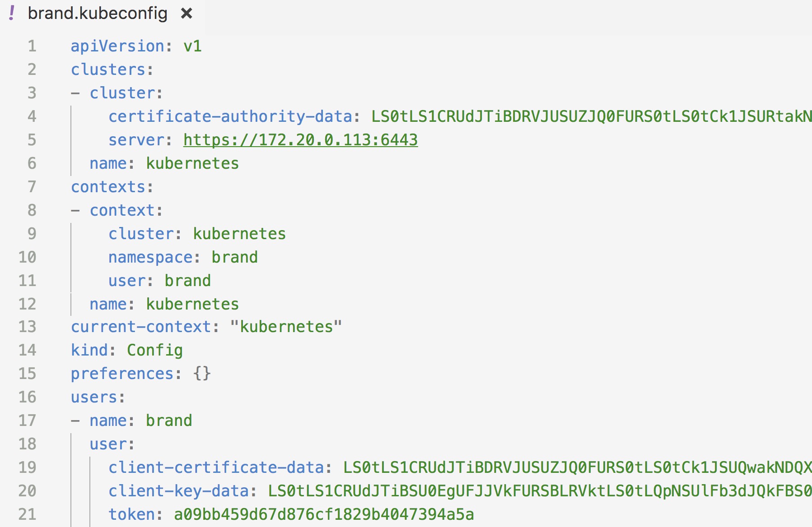
Task: Click line number 21 in the gutter
Action: pyautogui.click(x=27, y=514)
